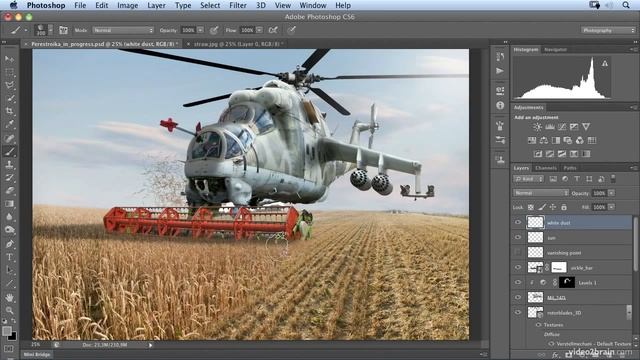This screenshot has height=360, width=640.
Task: Add an Exposure adjustment
Action: (x=574, y=127)
